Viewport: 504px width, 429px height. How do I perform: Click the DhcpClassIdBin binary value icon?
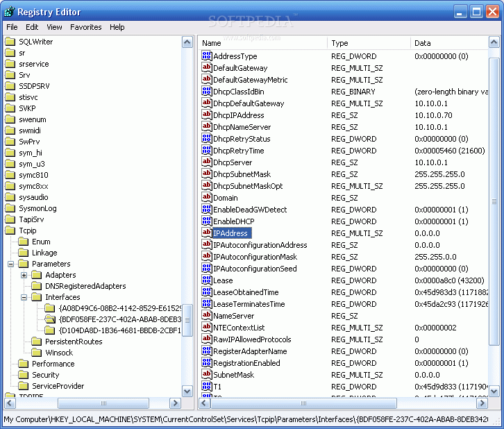point(207,92)
